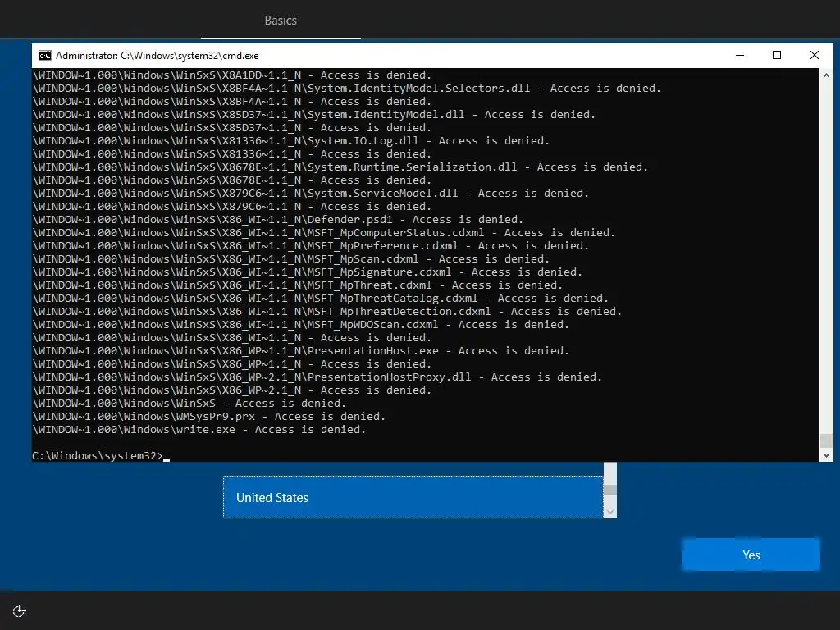Screen dimensions: 840x630
Task: Click the cmd window scrollbar thumb
Action: coord(826,441)
